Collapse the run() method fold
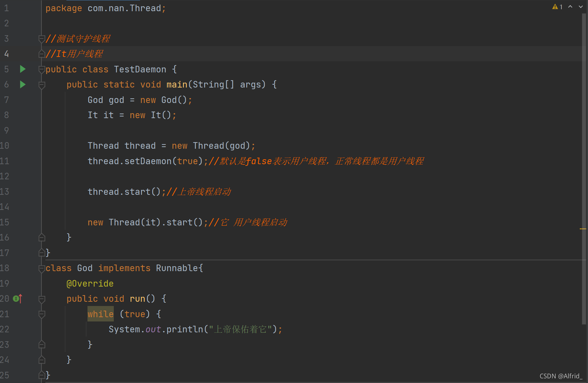588x383 pixels. point(42,299)
